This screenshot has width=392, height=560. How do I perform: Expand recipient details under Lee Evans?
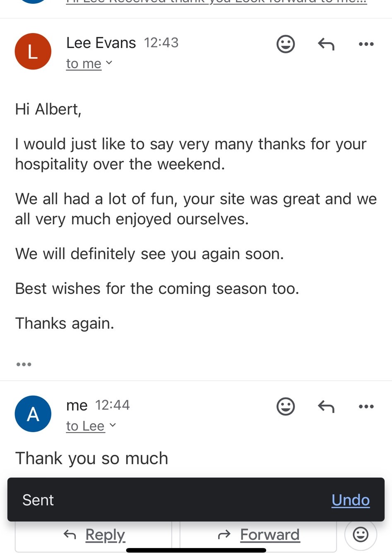point(89,64)
